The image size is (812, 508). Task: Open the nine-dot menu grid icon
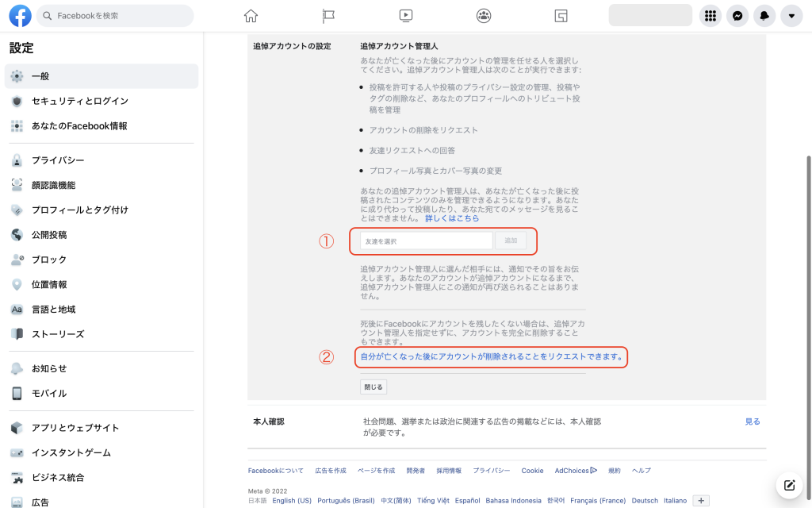click(710, 16)
